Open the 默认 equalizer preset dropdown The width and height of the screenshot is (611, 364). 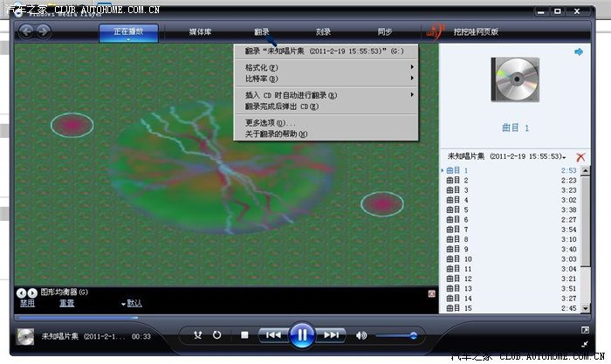click(x=131, y=304)
